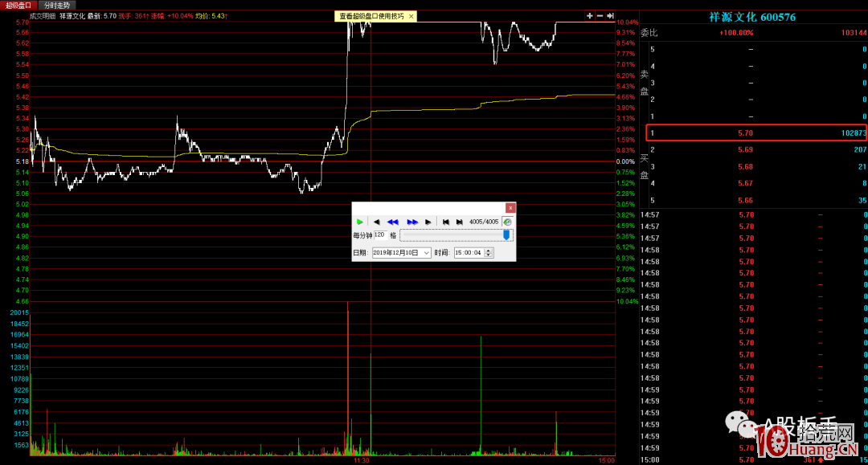
Task: Decrease replay time with the down stepper
Action: pos(489,255)
